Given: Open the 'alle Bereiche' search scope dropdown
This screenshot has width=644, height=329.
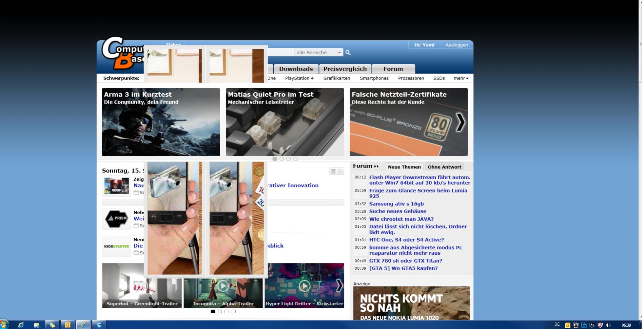Looking at the screenshot, I should pos(318,53).
